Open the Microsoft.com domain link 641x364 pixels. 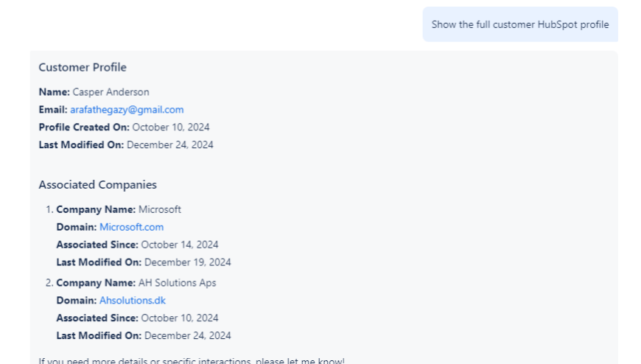click(x=131, y=227)
